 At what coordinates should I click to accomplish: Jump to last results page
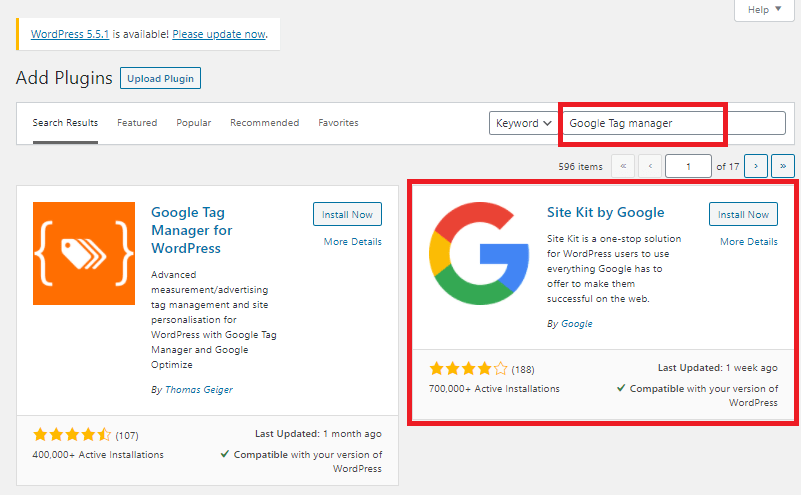tap(783, 166)
